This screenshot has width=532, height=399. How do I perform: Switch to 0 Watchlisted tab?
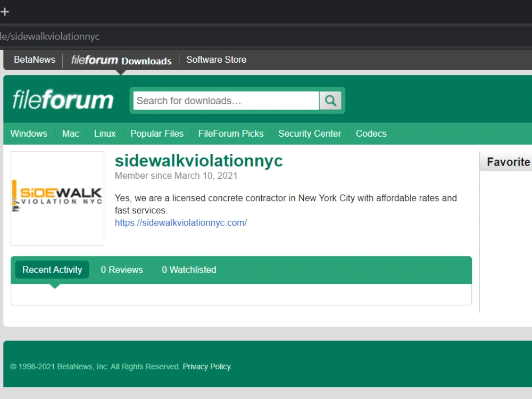coord(189,270)
